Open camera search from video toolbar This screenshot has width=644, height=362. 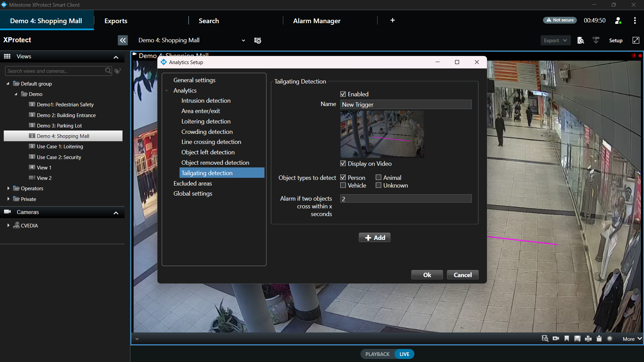click(545, 339)
